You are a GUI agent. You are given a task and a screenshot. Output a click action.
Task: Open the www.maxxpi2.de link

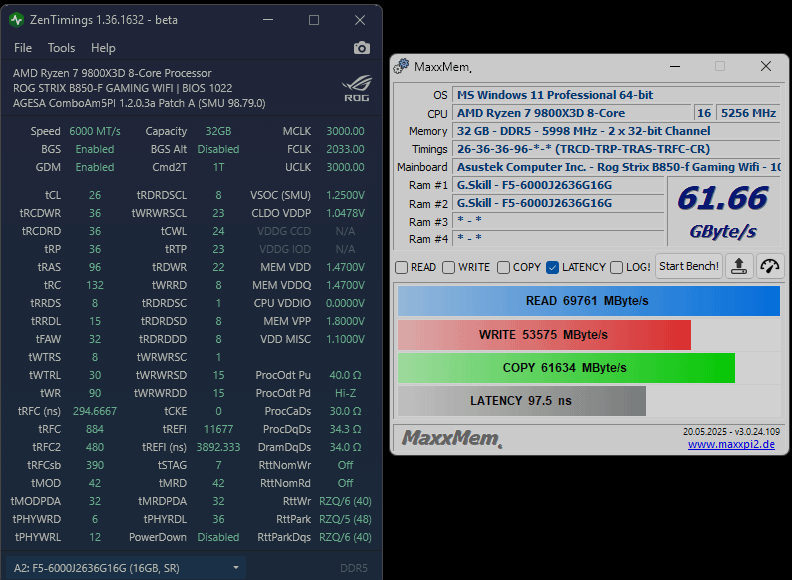(x=731, y=445)
